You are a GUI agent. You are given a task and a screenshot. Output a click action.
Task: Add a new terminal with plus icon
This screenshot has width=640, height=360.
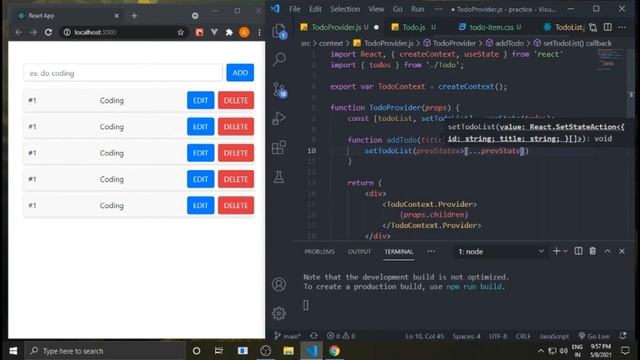(x=556, y=251)
